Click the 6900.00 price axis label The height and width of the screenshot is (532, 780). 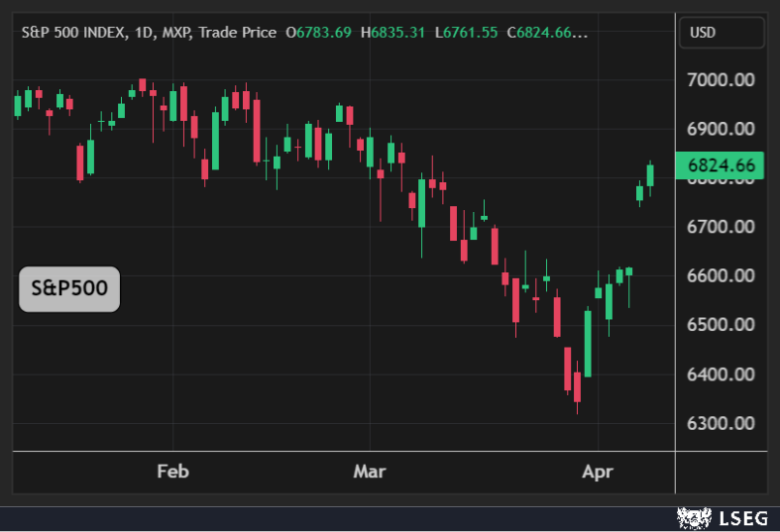721,129
